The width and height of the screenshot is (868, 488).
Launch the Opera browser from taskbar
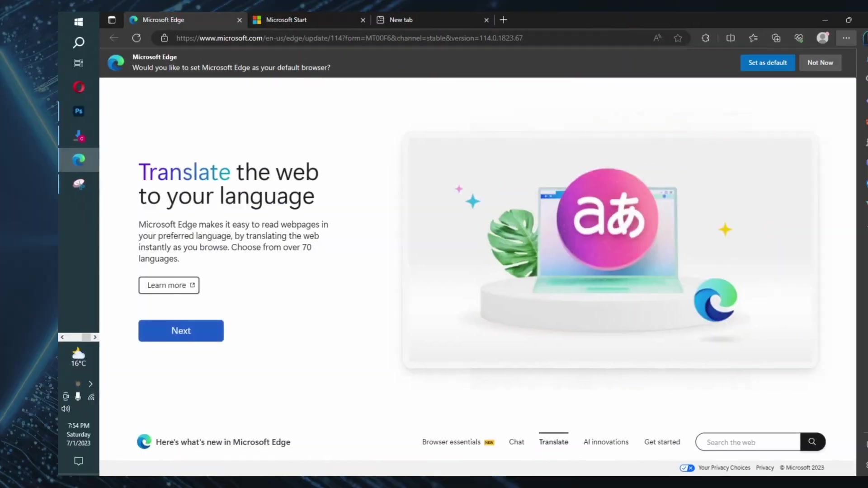pos(79,87)
